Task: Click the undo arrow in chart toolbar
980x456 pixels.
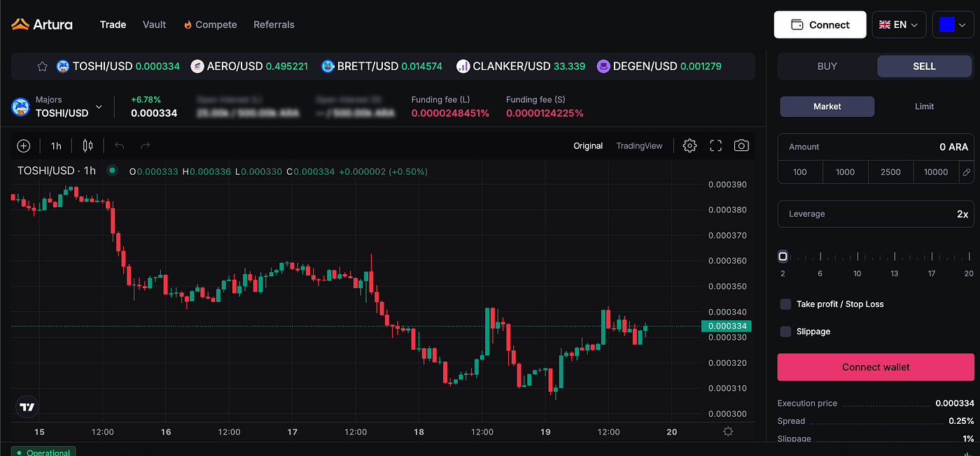Action: 119,145
